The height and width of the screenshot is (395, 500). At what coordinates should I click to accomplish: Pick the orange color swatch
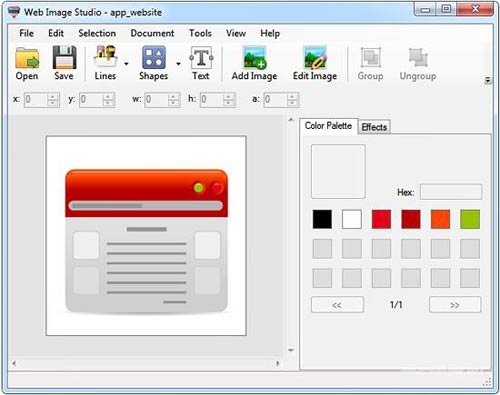click(x=440, y=219)
